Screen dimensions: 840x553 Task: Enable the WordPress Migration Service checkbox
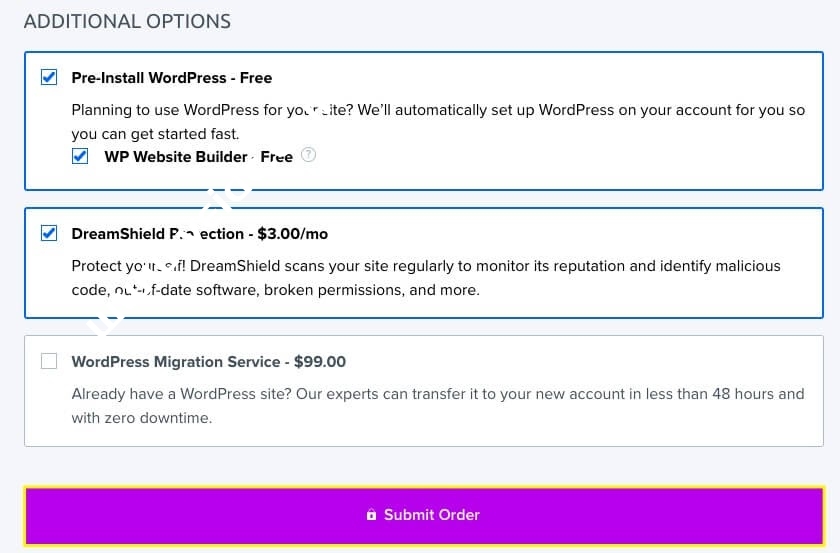point(49,361)
